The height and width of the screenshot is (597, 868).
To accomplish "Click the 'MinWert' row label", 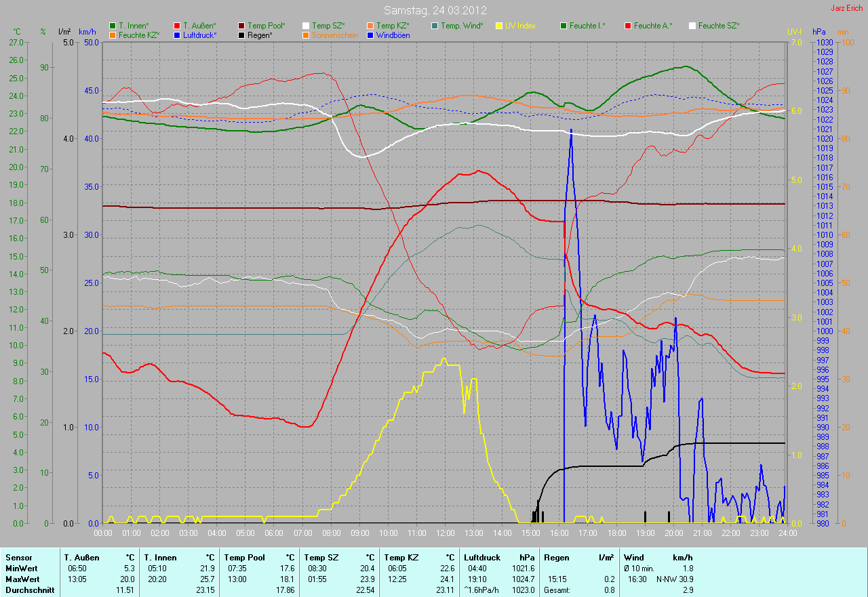I will coord(20,569).
